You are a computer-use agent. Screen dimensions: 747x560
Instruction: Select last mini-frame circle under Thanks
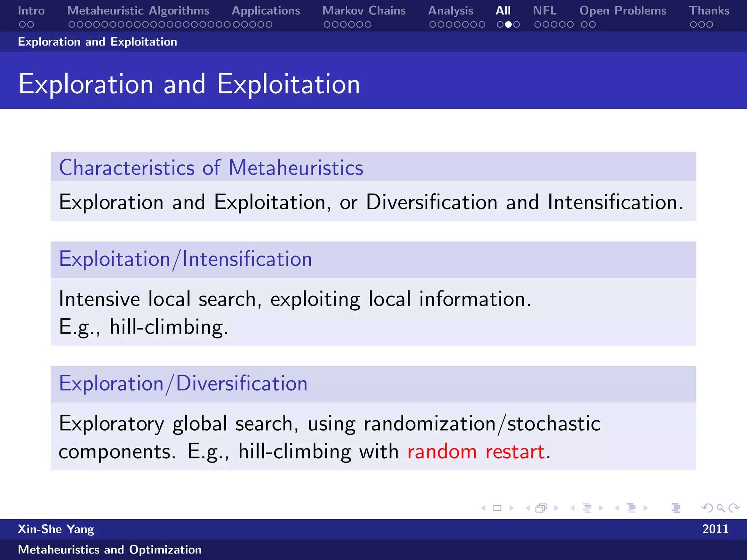click(709, 24)
